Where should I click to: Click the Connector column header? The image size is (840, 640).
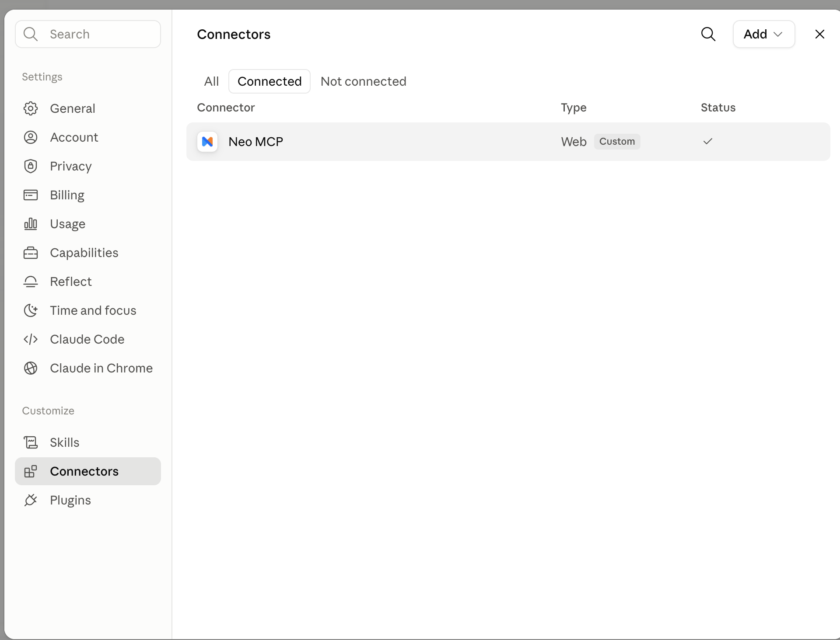[x=226, y=108]
